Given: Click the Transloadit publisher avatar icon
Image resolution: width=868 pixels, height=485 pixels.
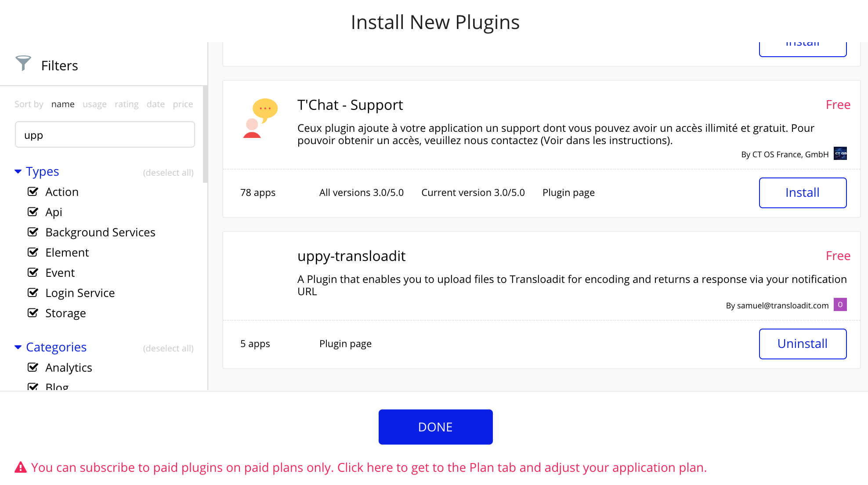Looking at the screenshot, I should 841,305.
